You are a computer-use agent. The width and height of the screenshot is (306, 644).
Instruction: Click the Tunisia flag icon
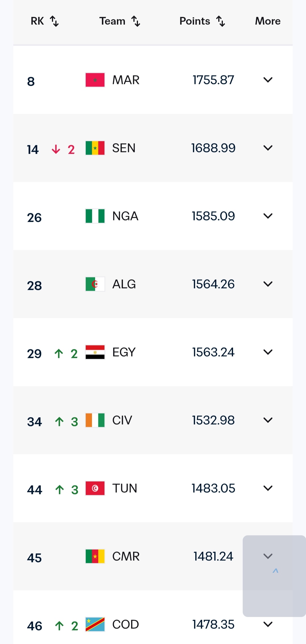click(95, 488)
